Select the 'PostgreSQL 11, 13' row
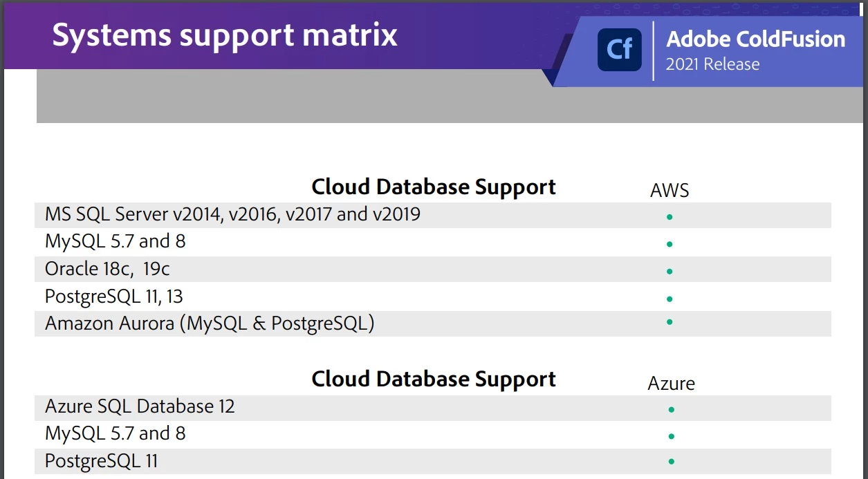This screenshot has height=479, width=868. point(433,297)
